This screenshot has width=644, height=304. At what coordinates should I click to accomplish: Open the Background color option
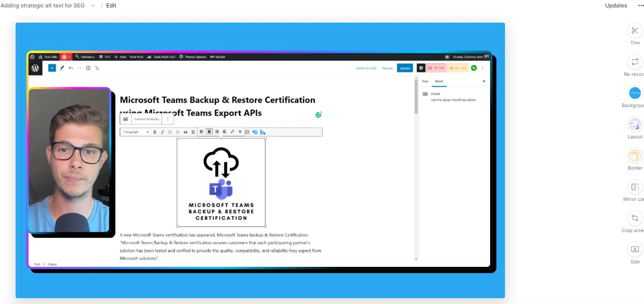pyautogui.click(x=635, y=93)
